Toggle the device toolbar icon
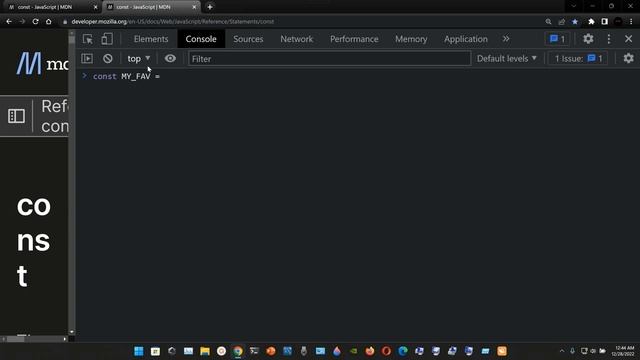The width and height of the screenshot is (640, 360). tap(107, 39)
